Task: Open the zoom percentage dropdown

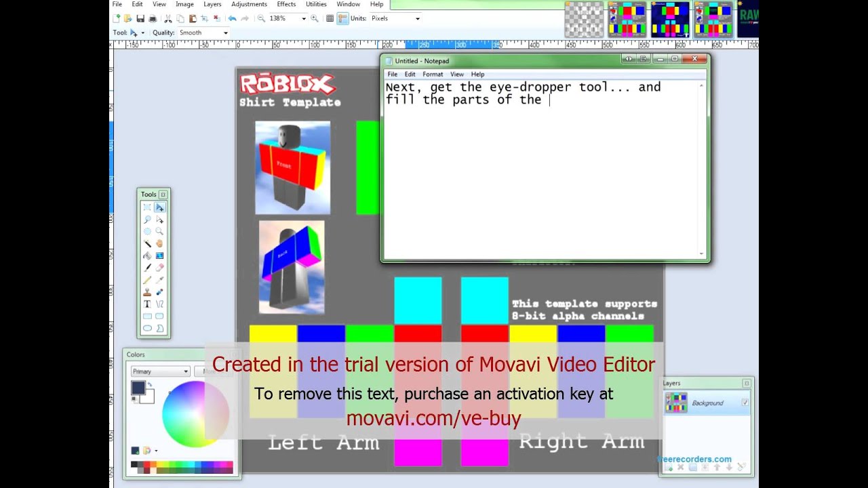Action: point(304,18)
